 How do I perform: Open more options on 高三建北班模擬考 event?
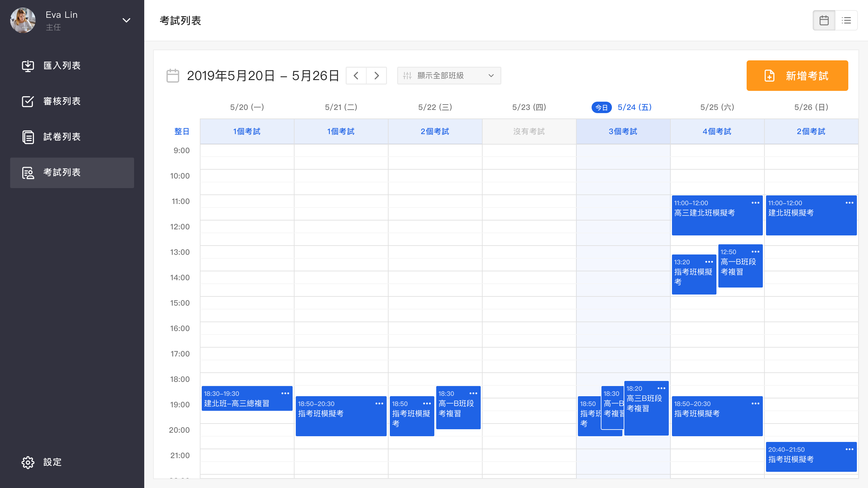(755, 203)
